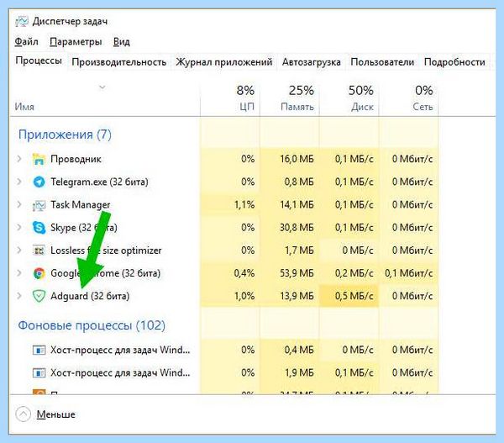
Task: Click the second Хост-процесс row icon
Action: (x=39, y=373)
